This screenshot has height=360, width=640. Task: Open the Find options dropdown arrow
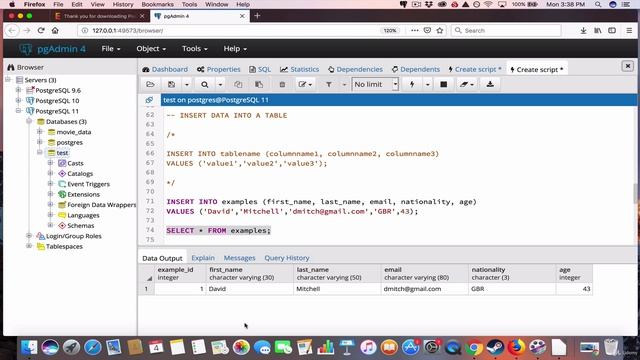click(220, 84)
